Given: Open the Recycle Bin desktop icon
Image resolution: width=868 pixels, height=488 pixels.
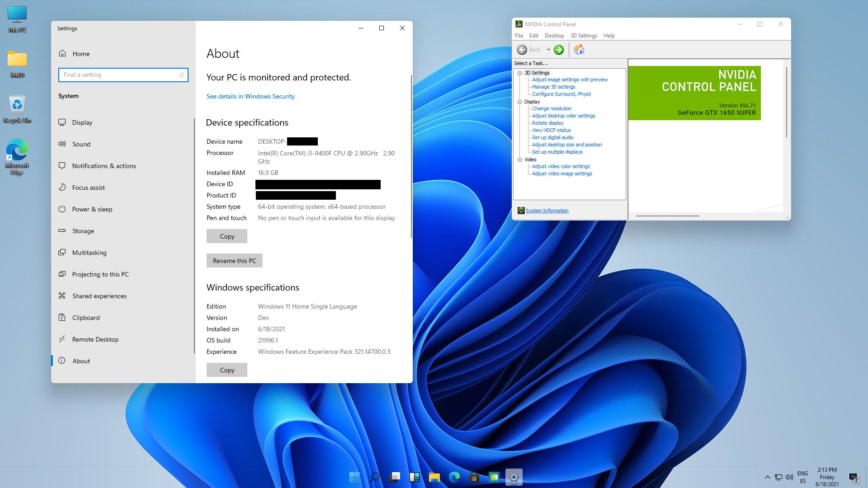Looking at the screenshot, I should tap(17, 108).
